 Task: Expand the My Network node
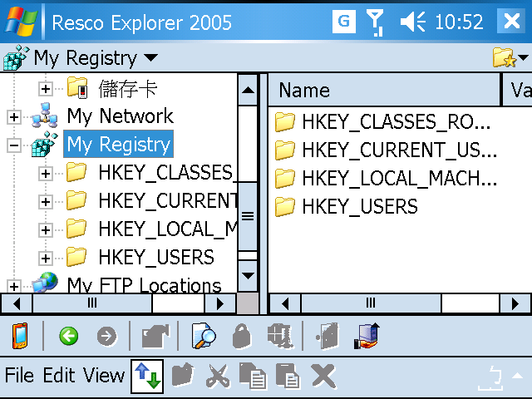point(14,117)
